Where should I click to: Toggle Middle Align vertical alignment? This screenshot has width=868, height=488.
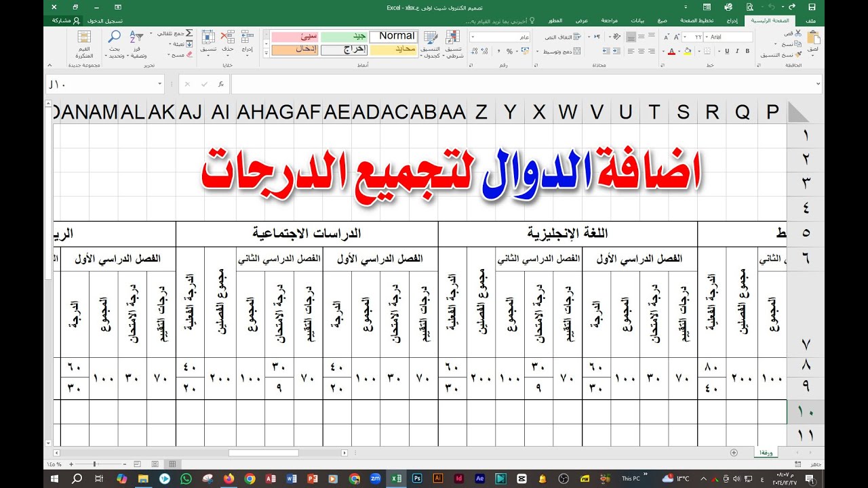642,37
